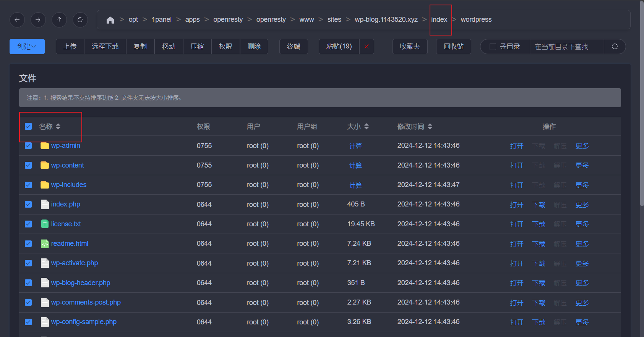
Task: Open 更多 menu for wp-blog-header.php
Action: pyautogui.click(x=582, y=283)
